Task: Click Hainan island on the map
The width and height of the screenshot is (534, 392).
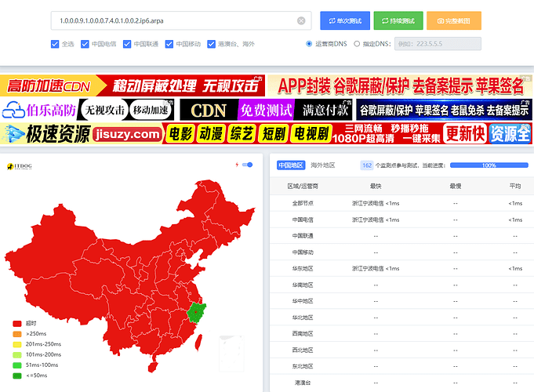Action: pyautogui.click(x=153, y=367)
